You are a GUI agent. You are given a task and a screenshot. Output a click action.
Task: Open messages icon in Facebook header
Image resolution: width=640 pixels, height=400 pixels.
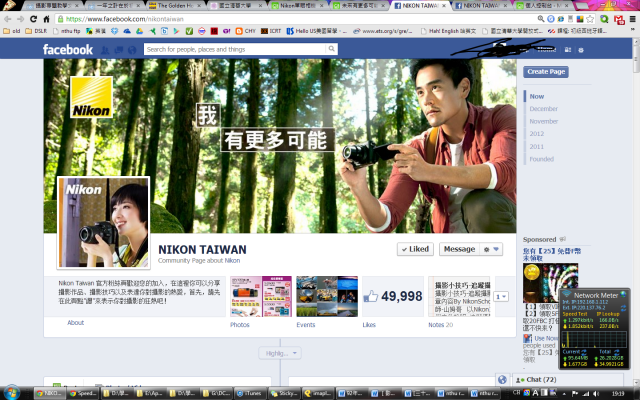coord(118,50)
